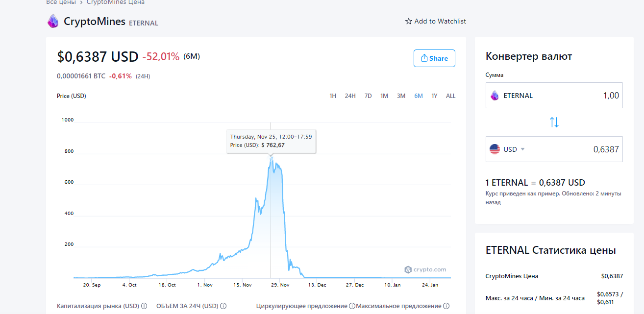This screenshot has height=314, width=644.
Task: Click the $0,6387 USD price heading
Action: pyautogui.click(x=98, y=57)
